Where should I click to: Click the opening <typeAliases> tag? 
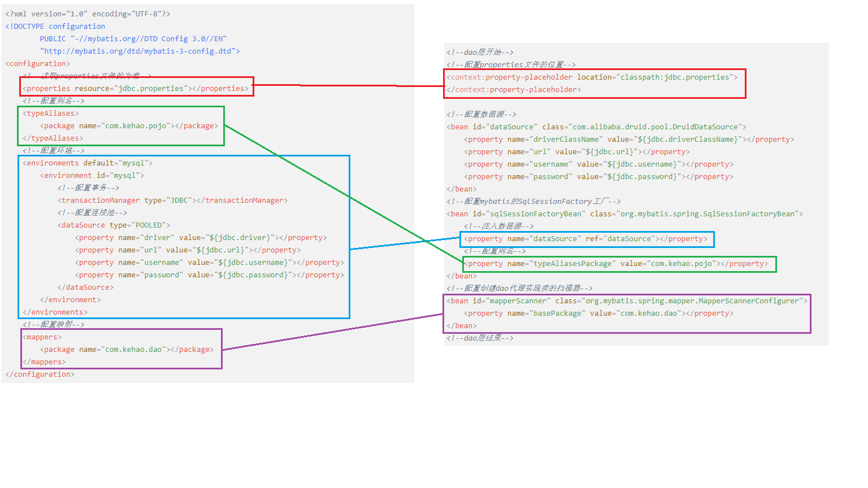(51, 113)
